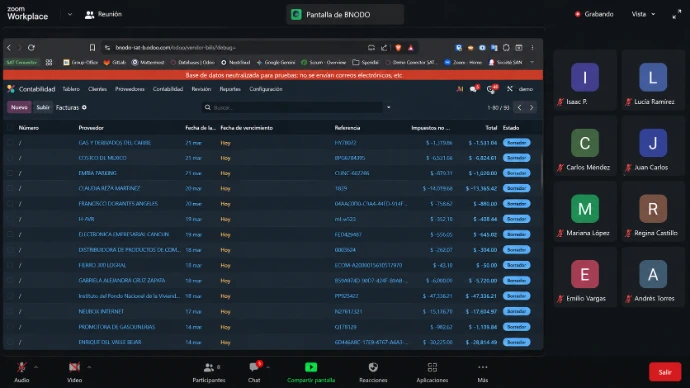Viewport: 690px width, 388px height.
Task: Sort by Fecha de vencimiento column header
Action: tap(246, 128)
